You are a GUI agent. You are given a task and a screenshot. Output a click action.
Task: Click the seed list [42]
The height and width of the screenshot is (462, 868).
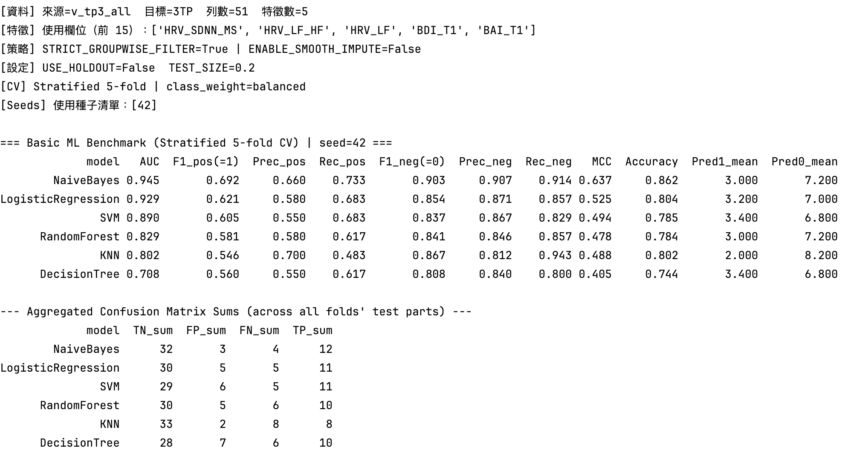(144, 106)
